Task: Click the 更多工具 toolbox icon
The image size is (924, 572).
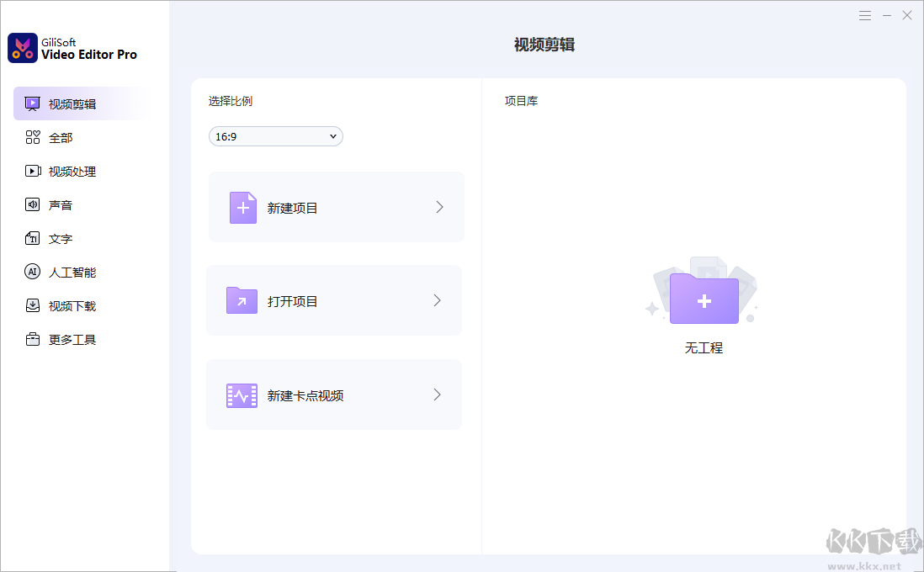Action: 33,340
